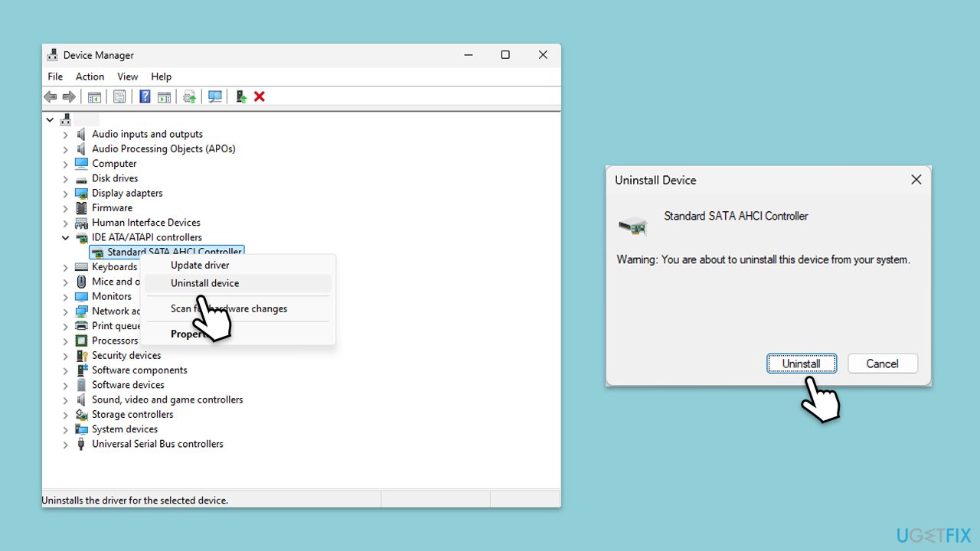The image size is (980, 551).
Task: Collapse the root computer node
Action: coord(50,119)
